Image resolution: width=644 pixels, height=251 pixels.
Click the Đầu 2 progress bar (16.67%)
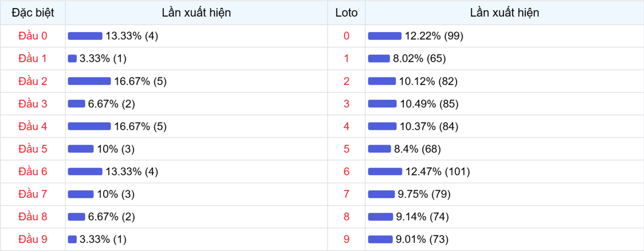pyautogui.click(x=89, y=81)
